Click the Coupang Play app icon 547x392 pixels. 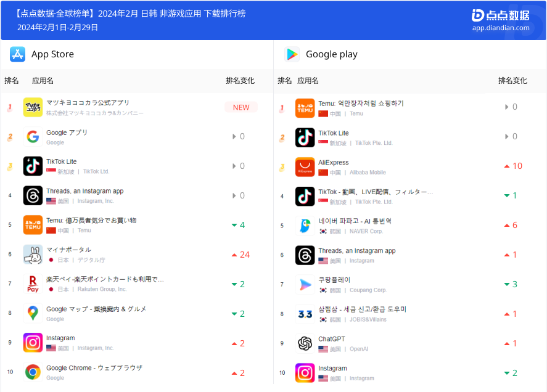click(305, 285)
